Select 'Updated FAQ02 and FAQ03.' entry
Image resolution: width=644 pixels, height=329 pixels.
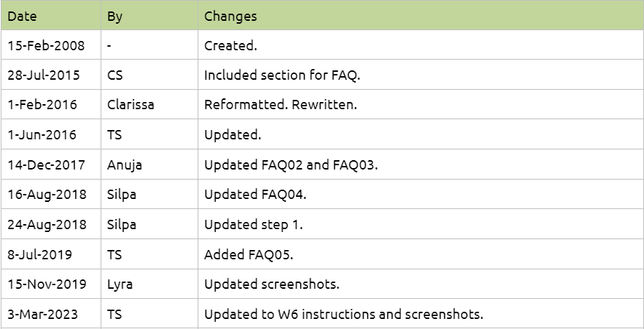291,164
